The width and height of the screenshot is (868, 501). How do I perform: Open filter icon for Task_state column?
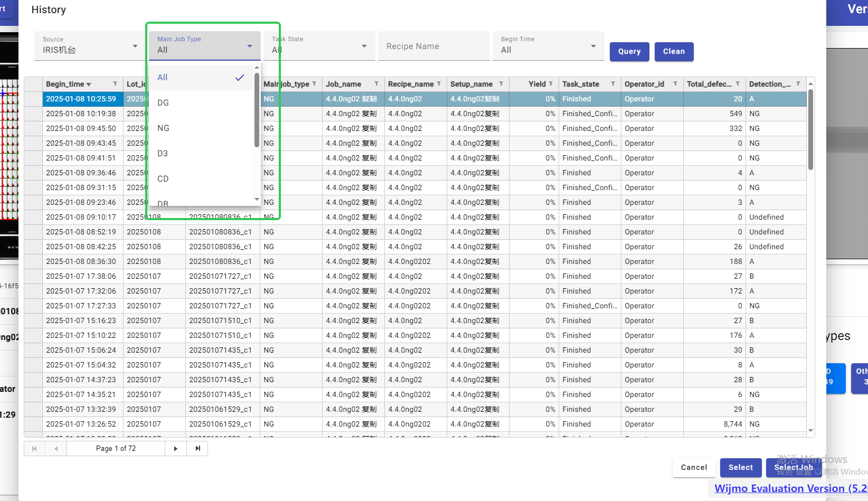(613, 84)
